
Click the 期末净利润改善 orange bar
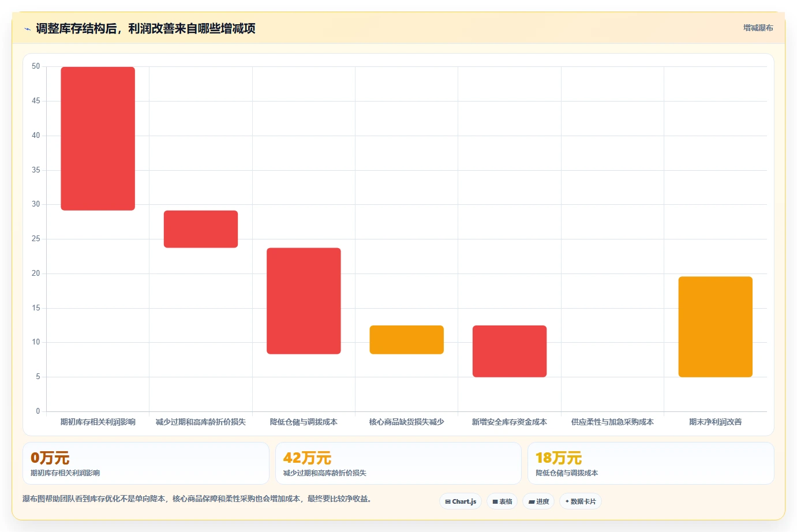click(716, 327)
